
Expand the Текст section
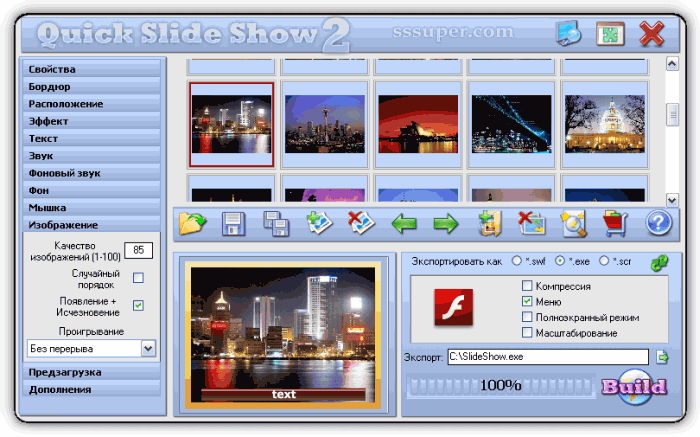[x=92, y=139]
